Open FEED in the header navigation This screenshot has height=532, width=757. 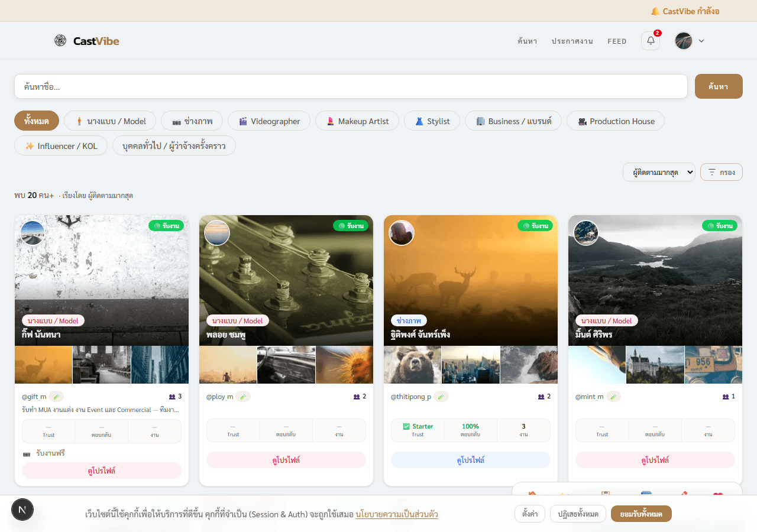(617, 41)
